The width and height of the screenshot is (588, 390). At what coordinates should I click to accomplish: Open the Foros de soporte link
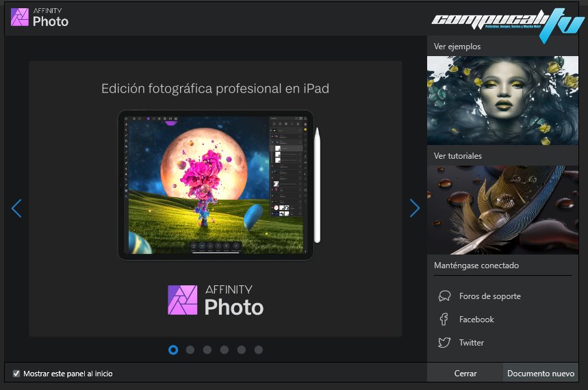pyautogui.click(x=489, y=296)
